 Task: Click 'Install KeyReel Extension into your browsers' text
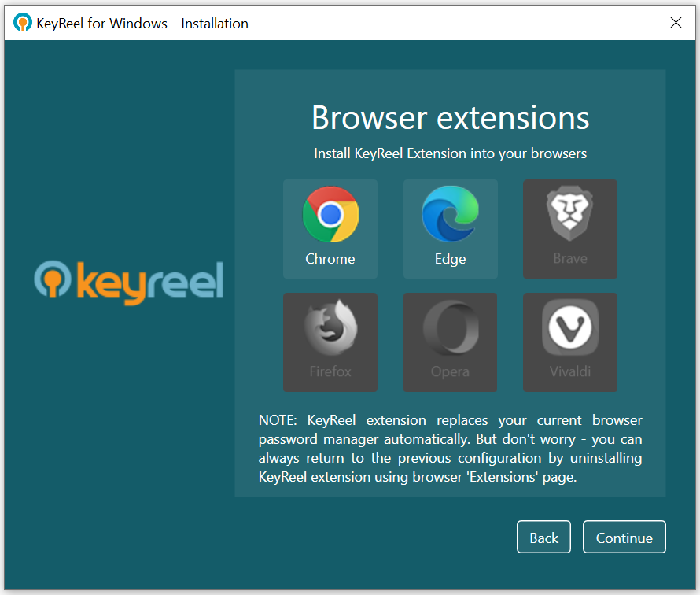450,153
